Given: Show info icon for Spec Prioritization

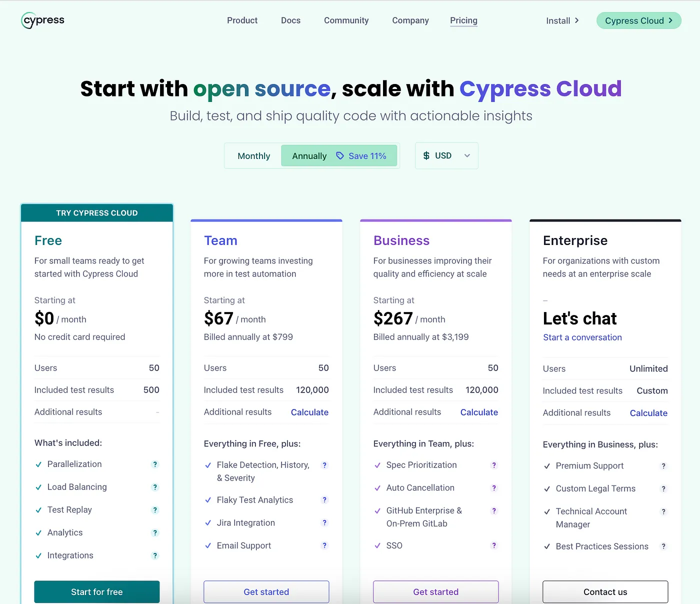Looking at the screenshot, I should pyautogui.click(x=494, y=465).
